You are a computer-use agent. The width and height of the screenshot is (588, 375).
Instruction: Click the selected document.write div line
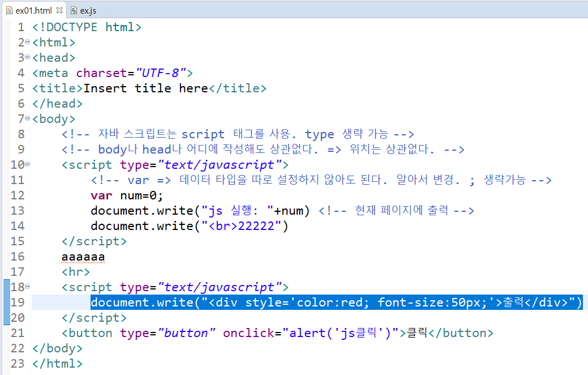click(x=336, y=302)
